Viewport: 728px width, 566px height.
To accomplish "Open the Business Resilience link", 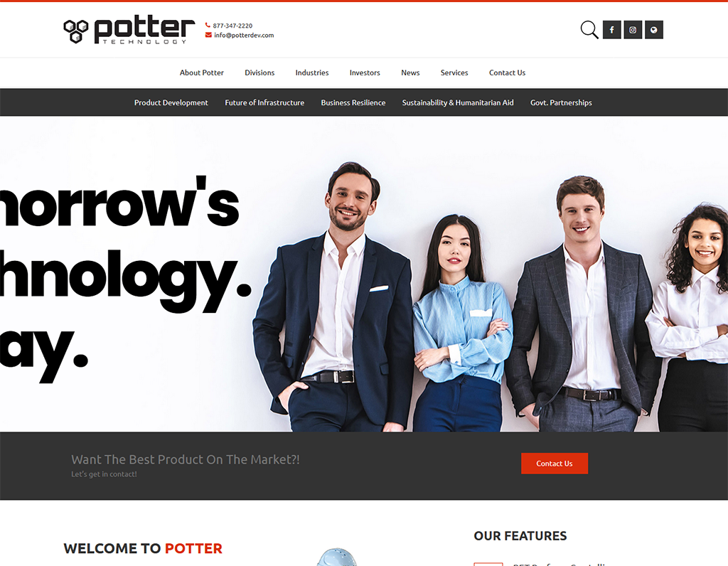I will click(x=353, y=102).
